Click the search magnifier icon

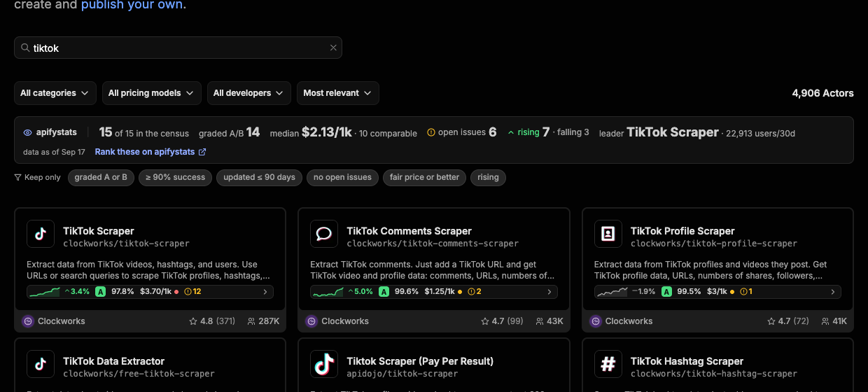[x=25, y=48]
